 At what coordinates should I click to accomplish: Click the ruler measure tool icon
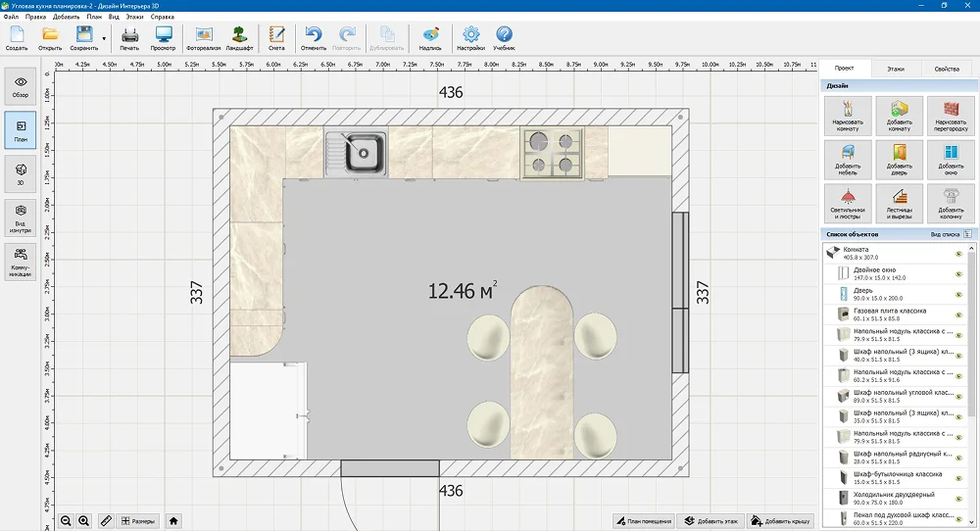pos(106,520)
